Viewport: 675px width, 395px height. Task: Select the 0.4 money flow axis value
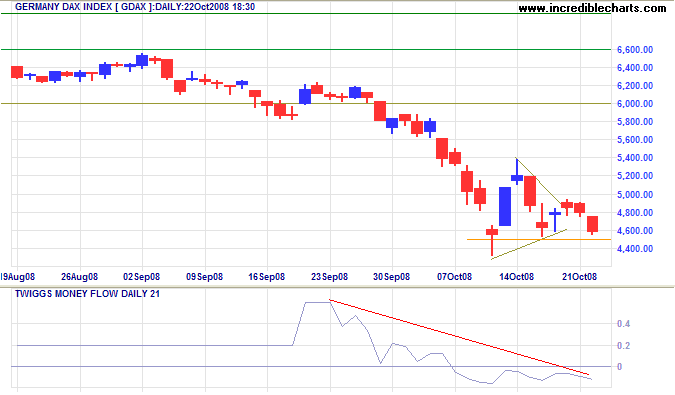coord(623,324)
